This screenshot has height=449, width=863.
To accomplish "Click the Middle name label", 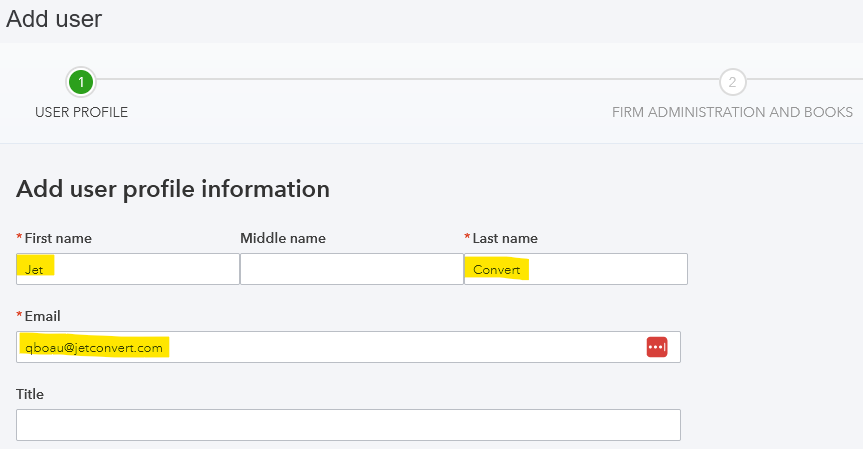I will coord(283,238).
